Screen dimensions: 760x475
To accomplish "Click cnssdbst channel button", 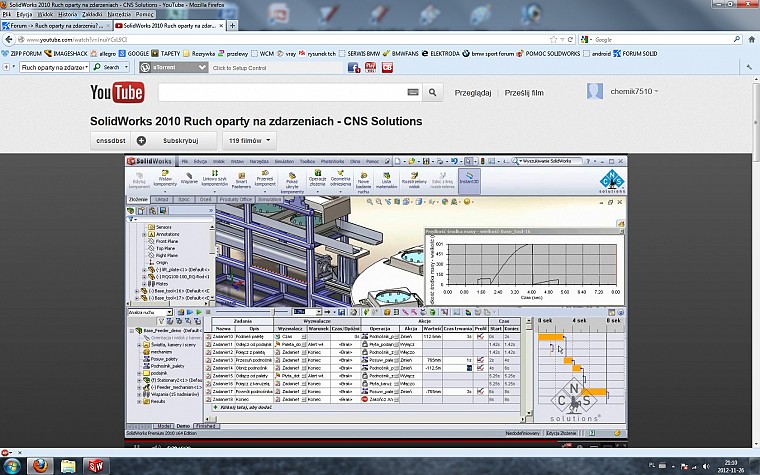I will [x=111, y=141].
